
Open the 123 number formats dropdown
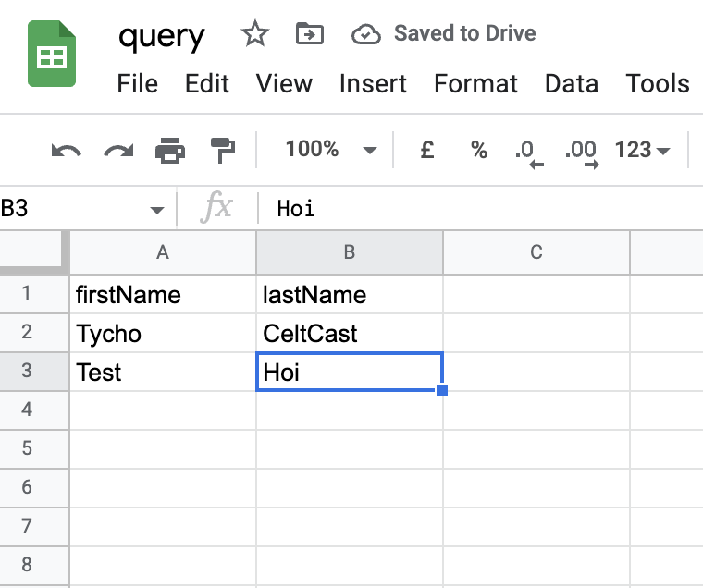pos(642,150)
